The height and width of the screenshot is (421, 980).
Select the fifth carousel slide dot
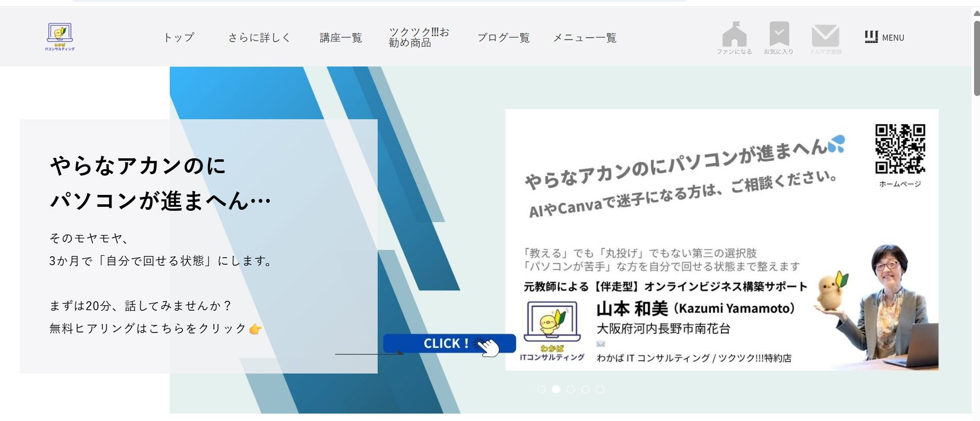coord(600,389)
